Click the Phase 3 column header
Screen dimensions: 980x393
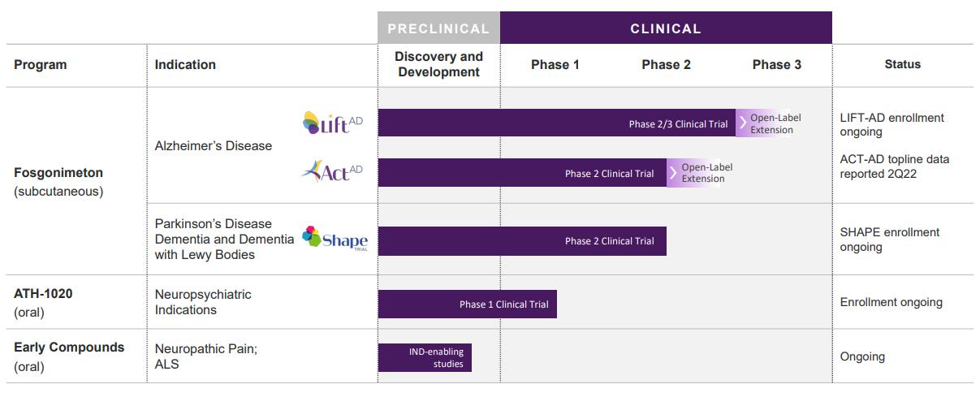click(776, 65)
